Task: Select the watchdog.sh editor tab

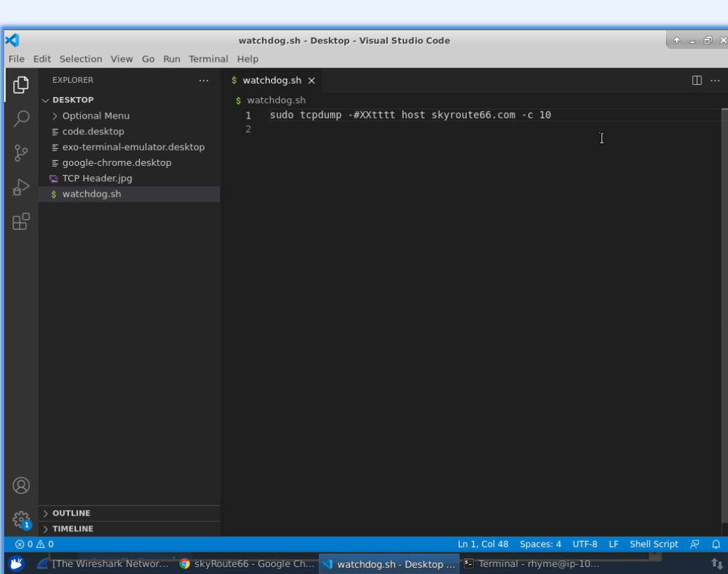Action: pyautogui.click(x=272, y=80)
